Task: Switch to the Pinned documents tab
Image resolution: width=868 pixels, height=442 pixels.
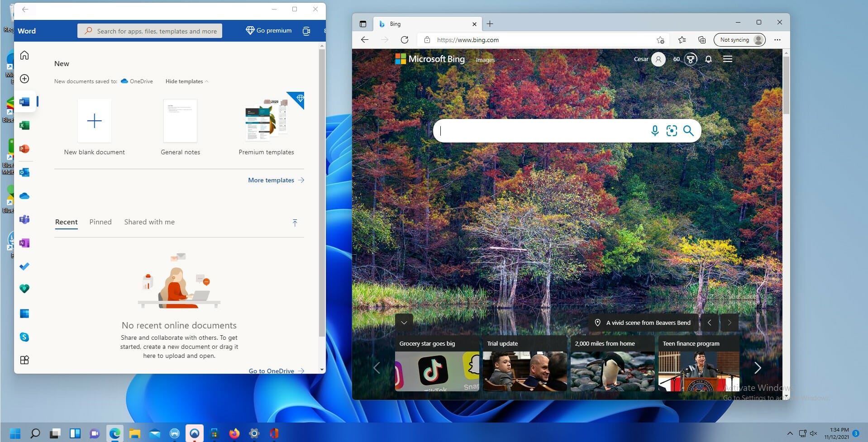Action: pyautogui.click(x=100, y=222)
